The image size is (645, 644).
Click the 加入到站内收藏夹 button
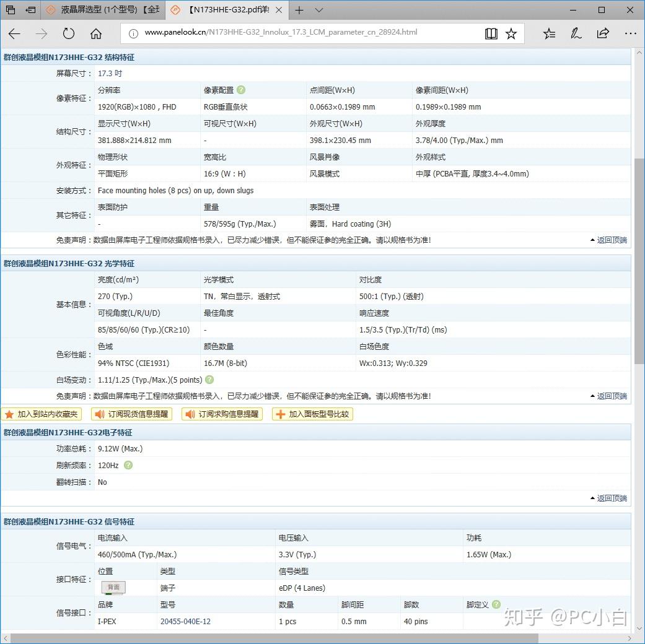point(42,414)
